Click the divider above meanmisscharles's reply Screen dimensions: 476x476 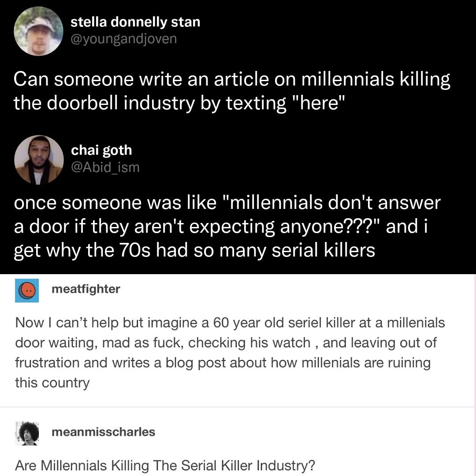(x=237, y=407)
